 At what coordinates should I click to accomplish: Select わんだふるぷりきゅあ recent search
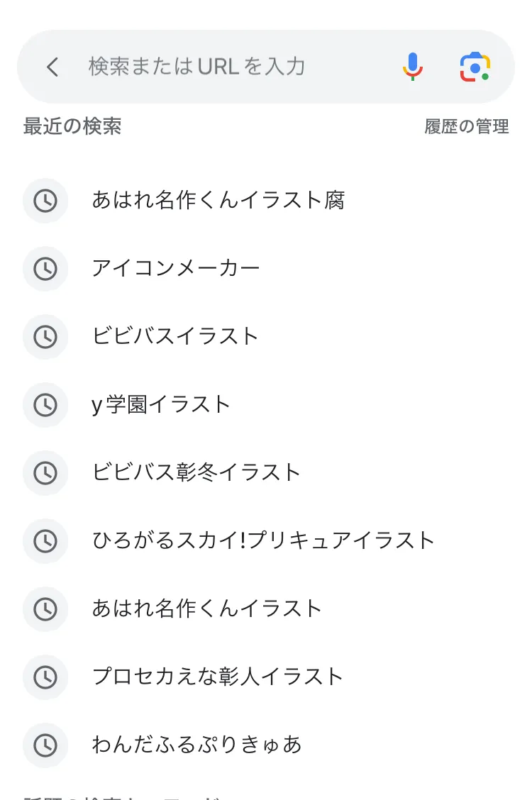click(266, 745)
